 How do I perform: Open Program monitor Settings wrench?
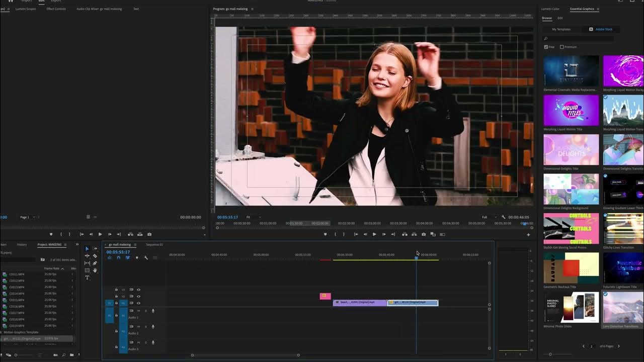(x=504, y=217)
